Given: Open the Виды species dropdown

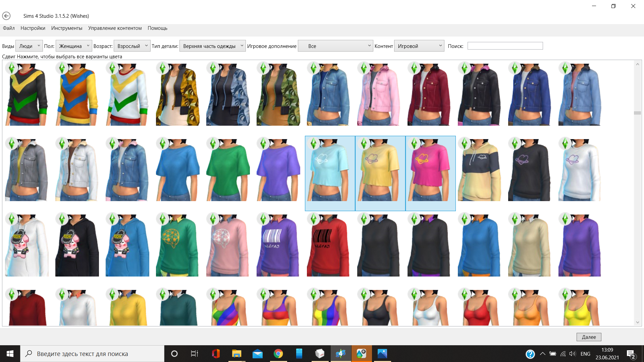Looking at the screenshot, I should coord(29,46).
